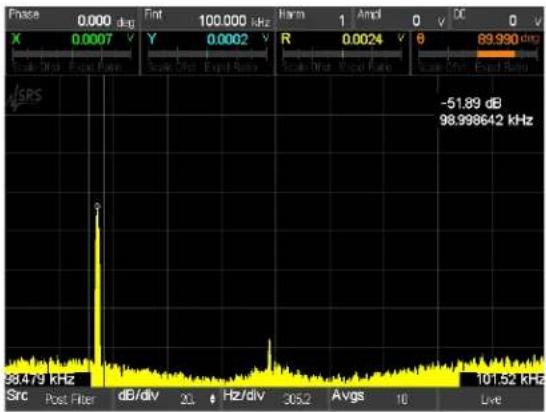The height and width of the screenshot is (412, 546).
Task: Tap the Ampl 0 V field
Action: [402, 20]
